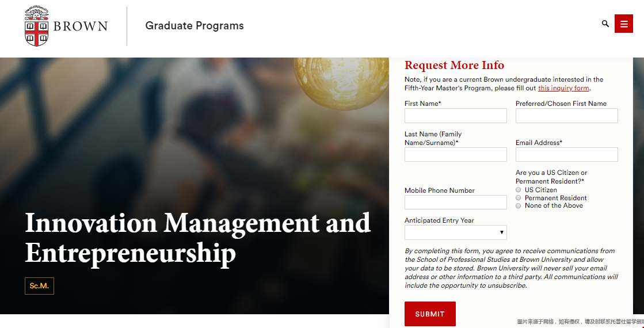Image resolution: width=644 pixels, height=328 pixels.
Task: Click the Sc.M. degree badge
Action: [39, 286]
